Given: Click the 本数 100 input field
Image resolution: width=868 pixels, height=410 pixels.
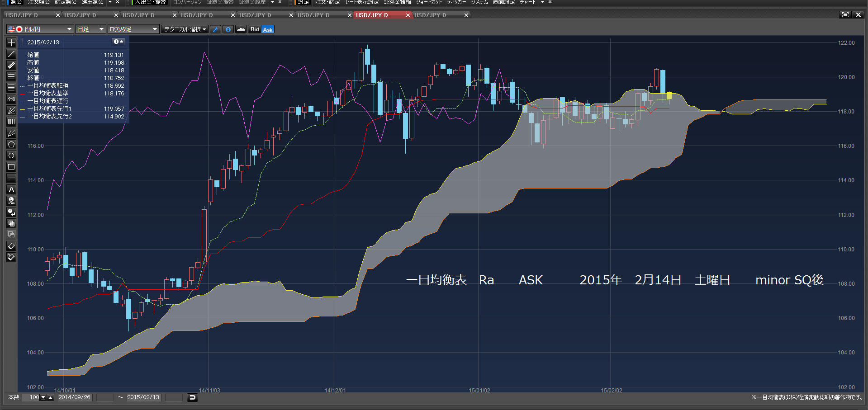Looking at the screenshot, I should coord(31,397).
